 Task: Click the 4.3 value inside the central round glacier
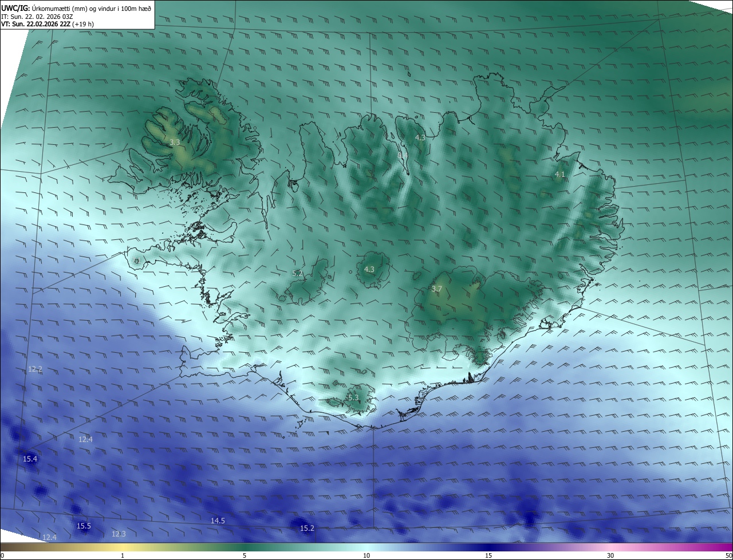point(369,269)
